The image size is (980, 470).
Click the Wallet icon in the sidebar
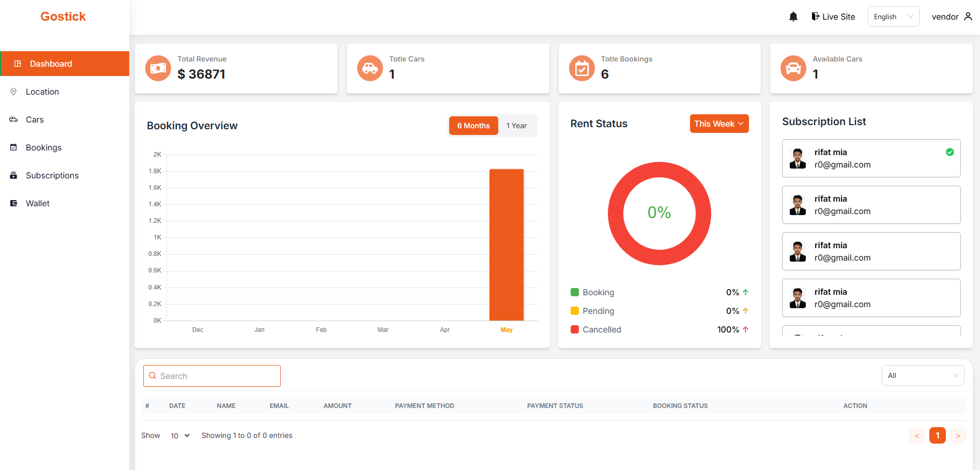[x=14, y=203]
